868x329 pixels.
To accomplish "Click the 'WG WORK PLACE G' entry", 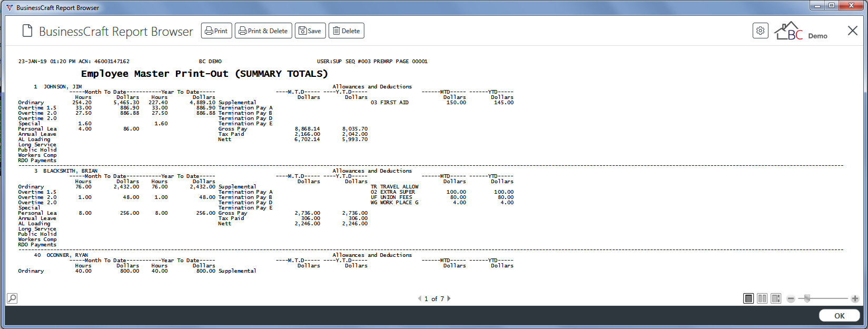I will pyautogui.click(x=394, y=203).
